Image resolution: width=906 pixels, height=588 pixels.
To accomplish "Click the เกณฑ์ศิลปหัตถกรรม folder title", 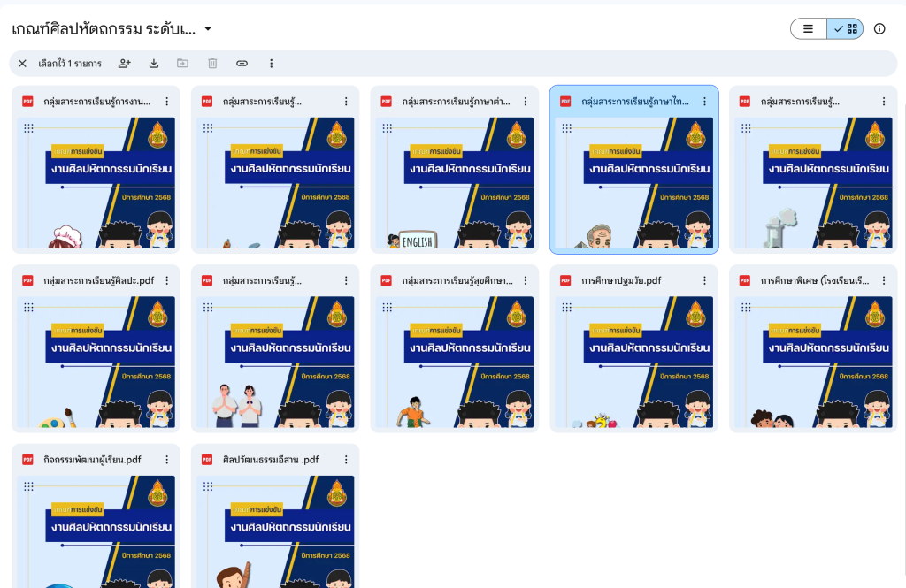I will click(x=104, y=29).
